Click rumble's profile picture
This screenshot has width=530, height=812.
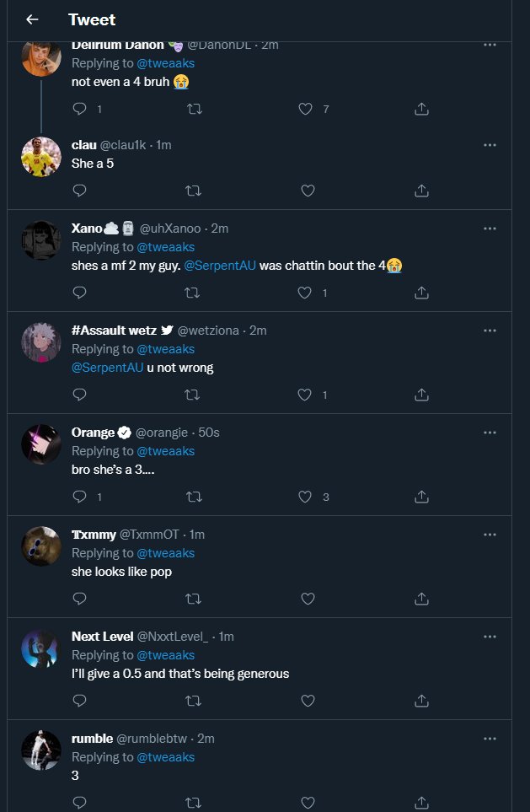point(41,750)
